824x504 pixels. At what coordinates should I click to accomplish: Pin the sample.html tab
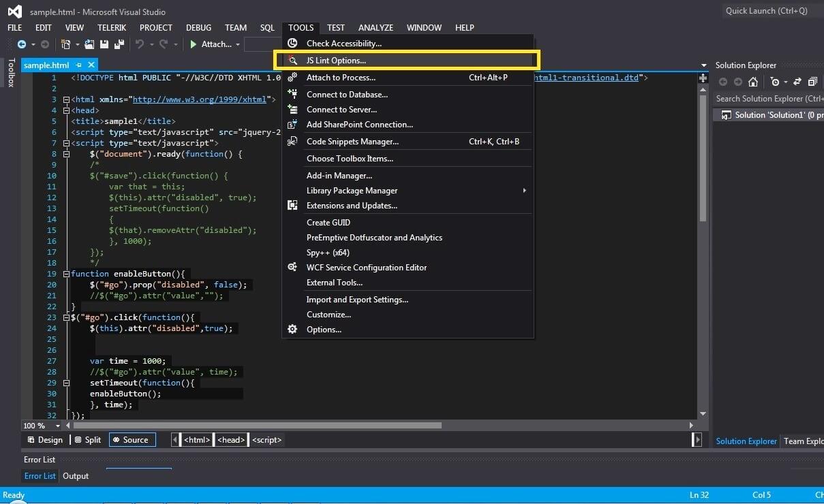[79, 65]
